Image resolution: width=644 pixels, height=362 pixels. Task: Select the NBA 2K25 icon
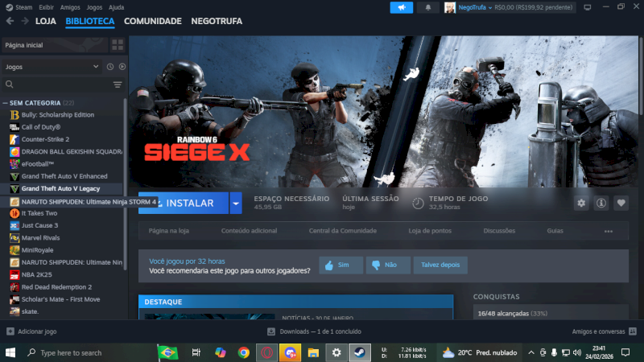[14, 275]
